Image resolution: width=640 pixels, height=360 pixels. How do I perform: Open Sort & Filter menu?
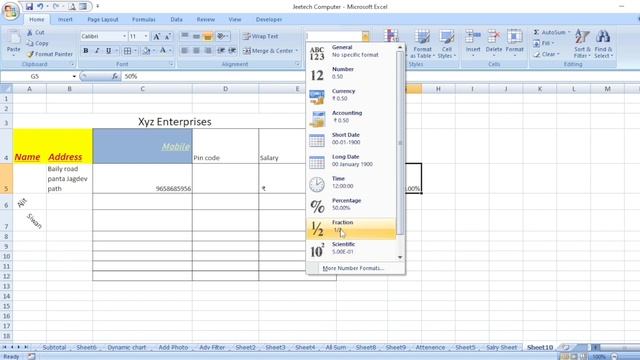[x=582, y=44]
